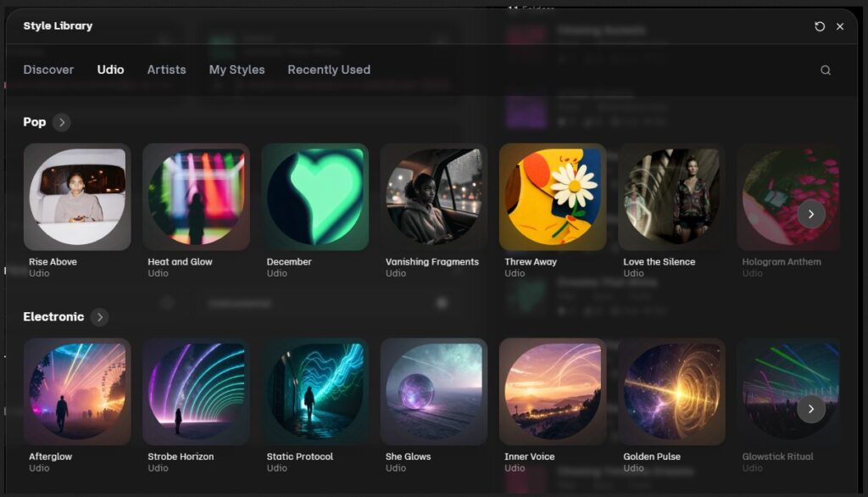
Task: Click the Heat and Glow title text
Action: tap(180, 261)
